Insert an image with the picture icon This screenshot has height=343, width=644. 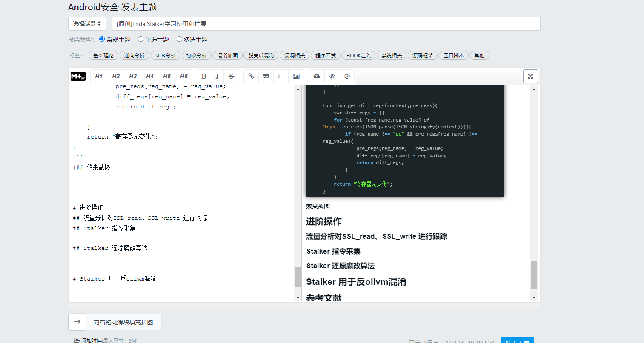[296, 76]
